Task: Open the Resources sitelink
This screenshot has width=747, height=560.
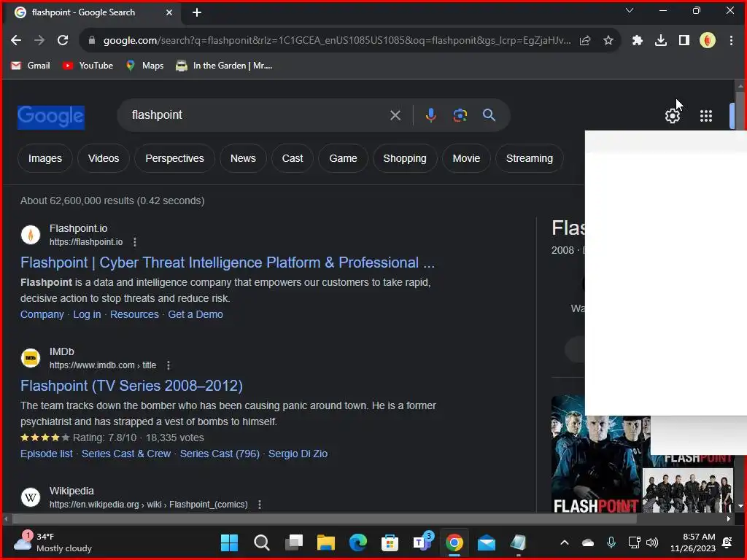Action: coord(134,314)
